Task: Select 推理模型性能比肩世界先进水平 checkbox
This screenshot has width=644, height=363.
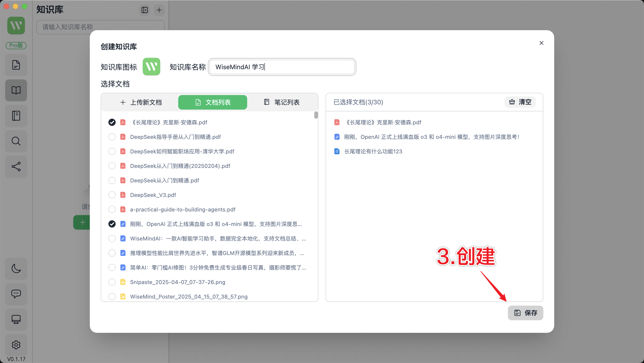Action: pyautogui.click(x=112, y=253)
